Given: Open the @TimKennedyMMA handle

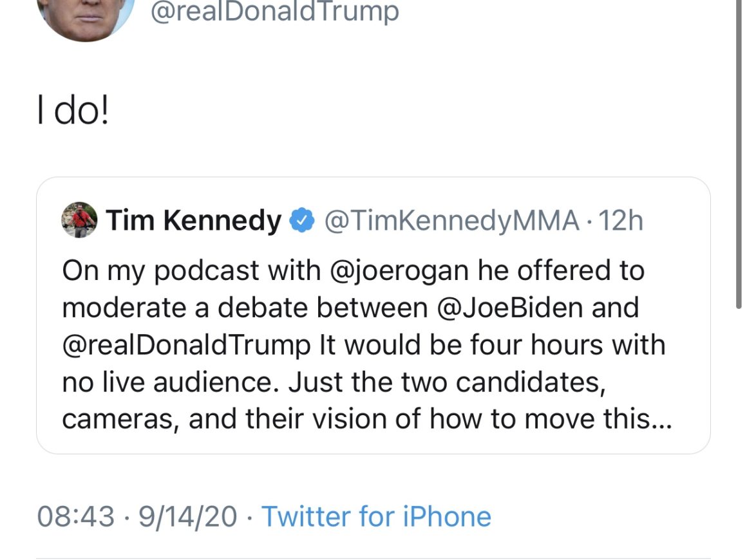Looking at the screenshot, I should (x=452, y=221).
